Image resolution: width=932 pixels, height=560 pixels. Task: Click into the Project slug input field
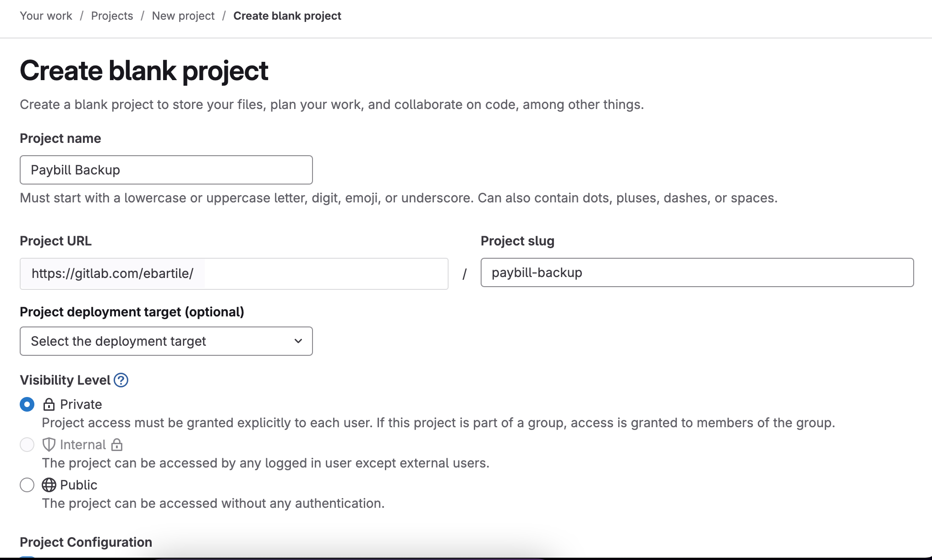click(x=696, y=272)
